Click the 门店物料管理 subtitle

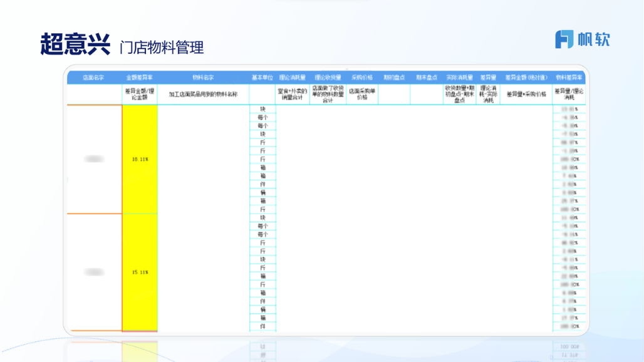(162, 48)
